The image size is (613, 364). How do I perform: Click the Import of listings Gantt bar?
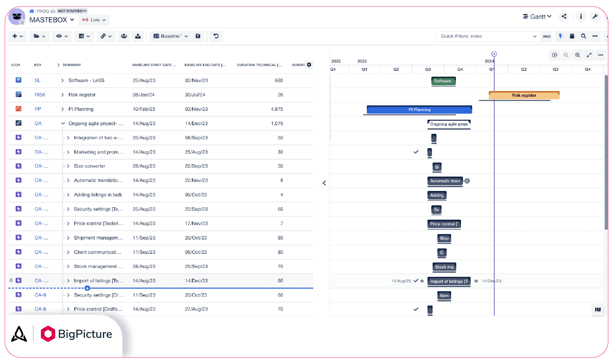point(449,281)
